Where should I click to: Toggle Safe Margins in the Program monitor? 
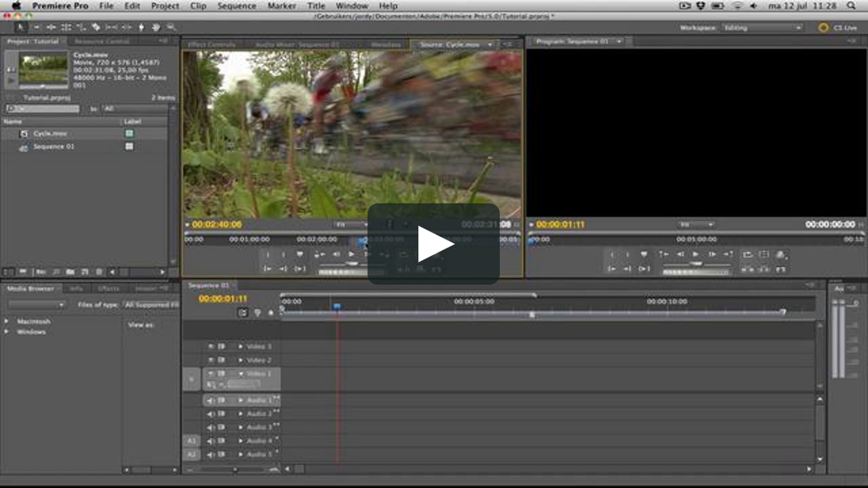[764, 255]
